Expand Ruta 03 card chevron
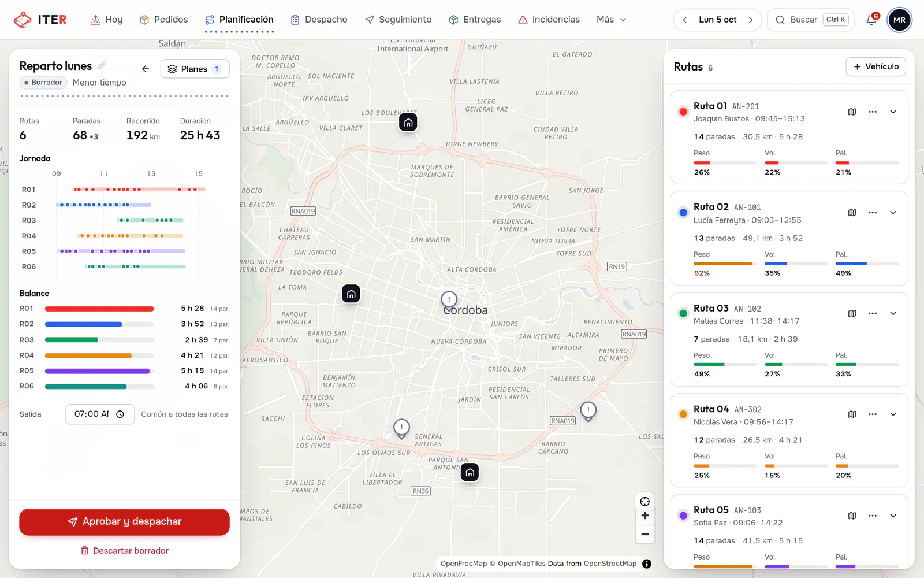 point(893,313)
